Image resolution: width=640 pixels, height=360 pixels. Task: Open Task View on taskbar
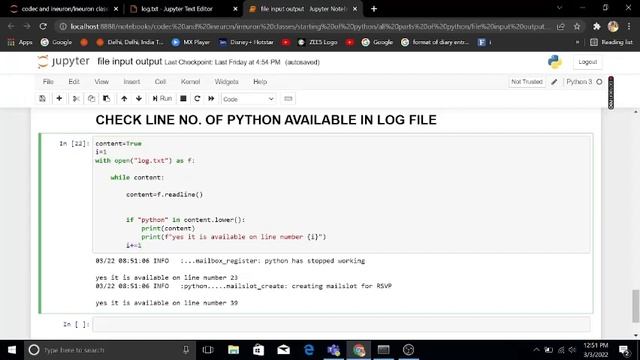(x=208, y=350)
